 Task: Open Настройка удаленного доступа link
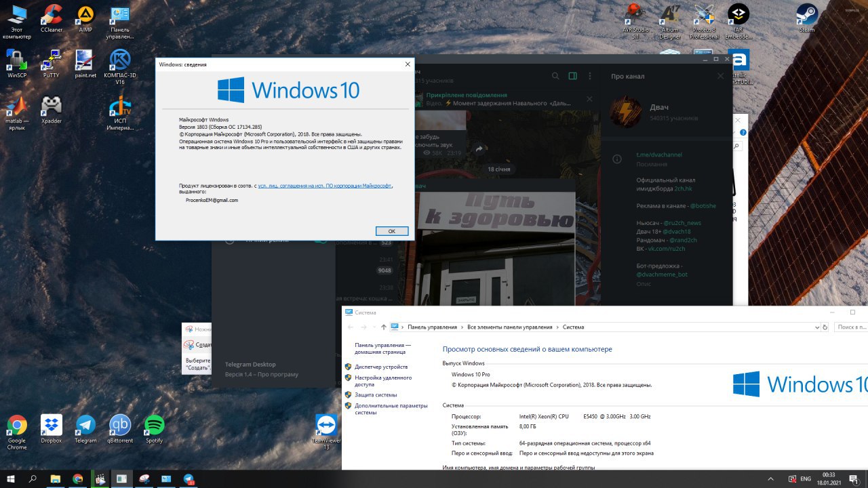(383, 381)
